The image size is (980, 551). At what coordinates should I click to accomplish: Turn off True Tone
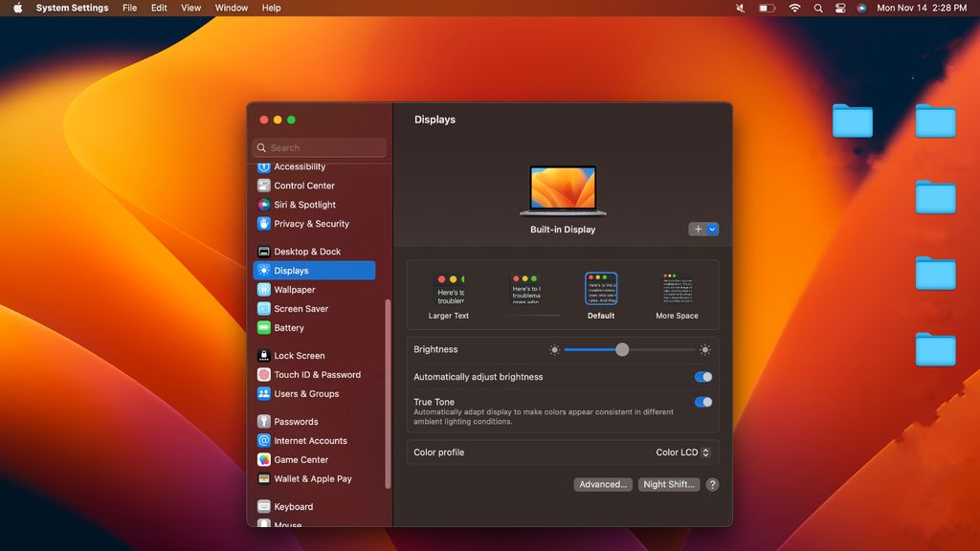click(x=702, y=402)
